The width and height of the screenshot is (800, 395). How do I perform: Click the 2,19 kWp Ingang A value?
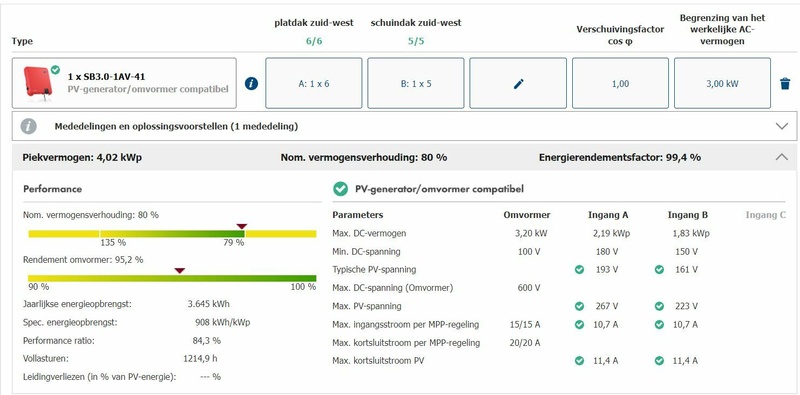point(611,233)
